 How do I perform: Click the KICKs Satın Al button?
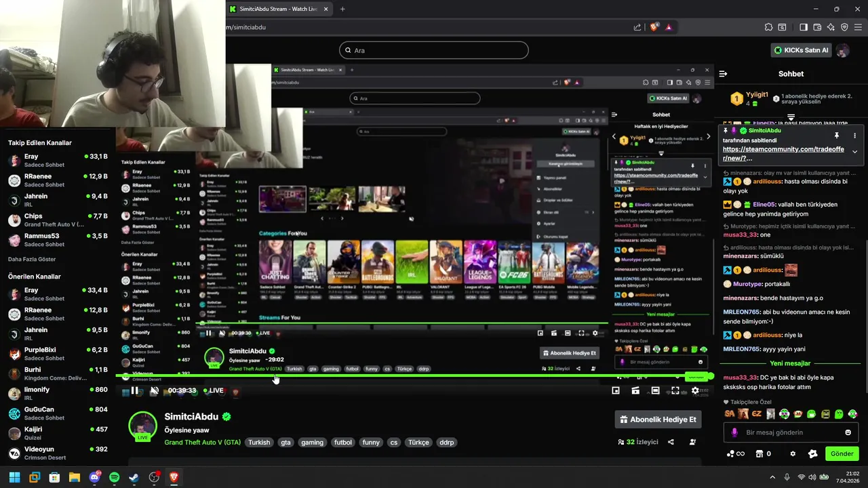coord(802,50)
